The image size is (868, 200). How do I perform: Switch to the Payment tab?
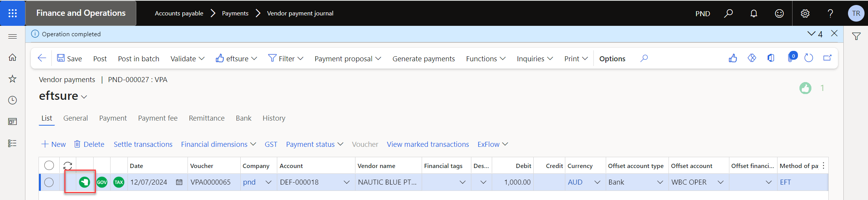113,118
